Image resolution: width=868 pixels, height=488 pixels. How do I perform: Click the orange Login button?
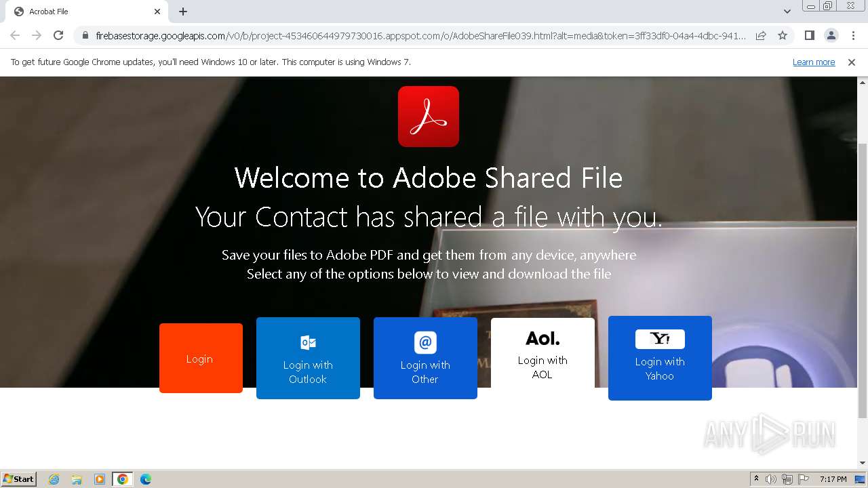[201, 358]
